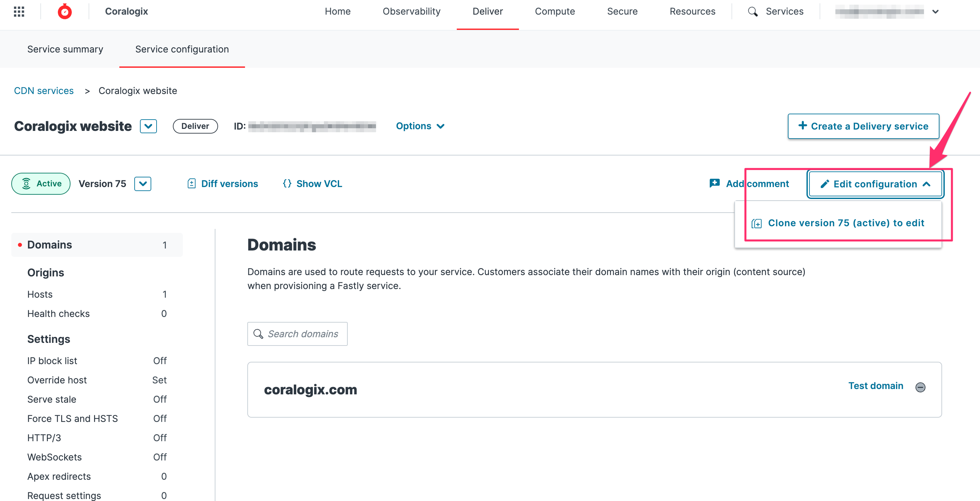The width and height of the screenshot is (980, 501).
Task: Click the Origins section heading
Action: pyautogui.click(x=46, y=272)
